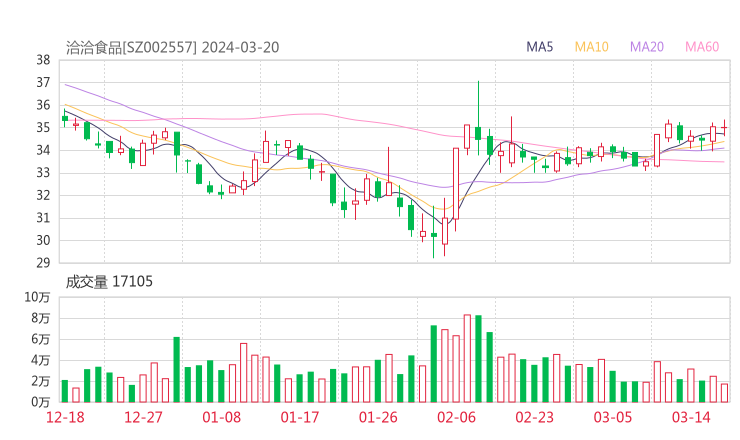Click the 02-23 date label

pos(535,417)
